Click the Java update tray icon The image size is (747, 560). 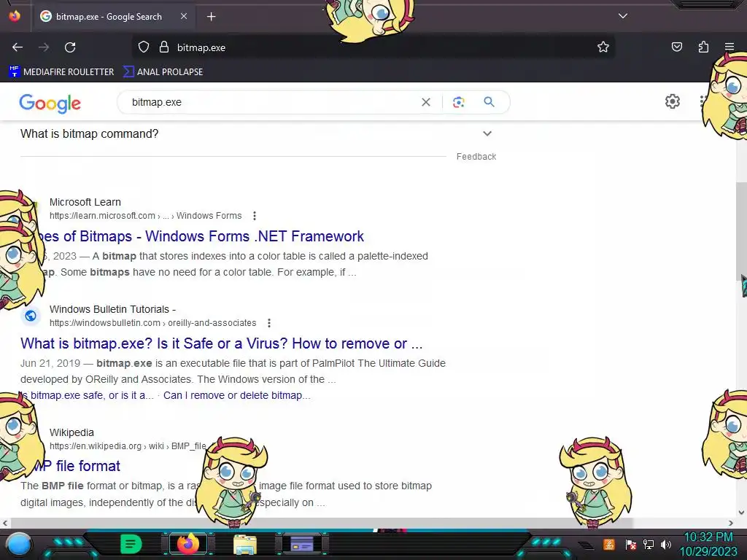tap(608, 544)
